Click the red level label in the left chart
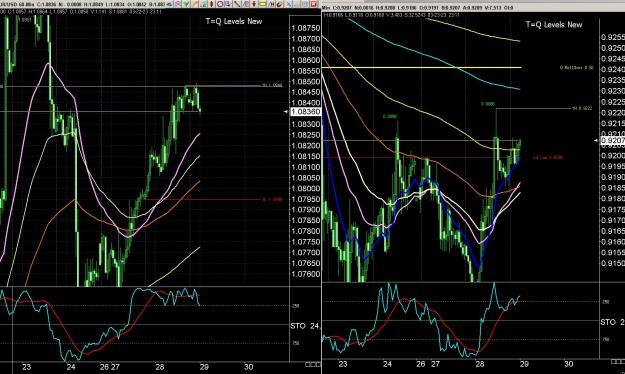This screenshot has height=374, width=625. (272, 199)
